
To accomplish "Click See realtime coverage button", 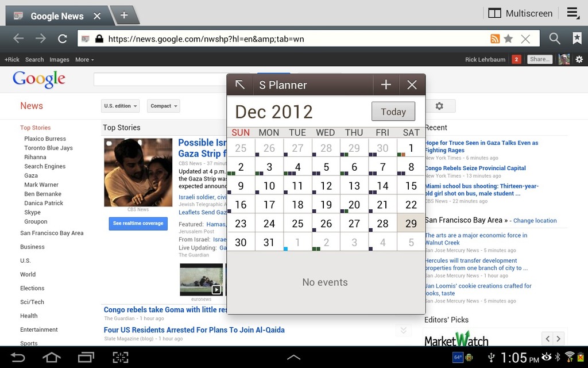I will [138, 224].
